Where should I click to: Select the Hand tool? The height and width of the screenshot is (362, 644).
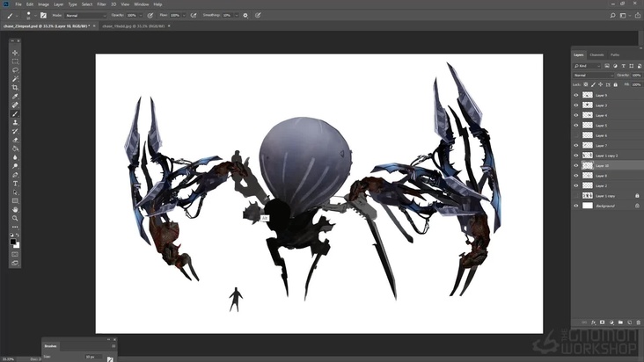pos(15,209)
